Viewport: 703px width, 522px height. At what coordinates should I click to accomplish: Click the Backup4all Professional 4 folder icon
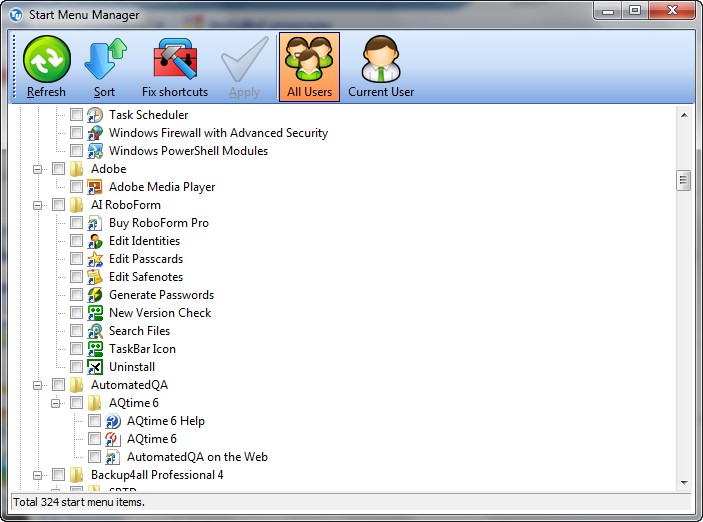(77, 474)
